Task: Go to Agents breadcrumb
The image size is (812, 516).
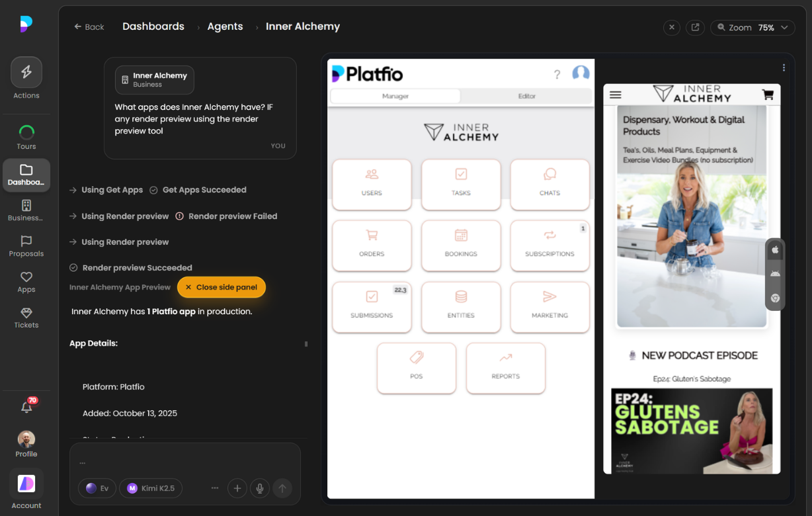Action: [x=225, y=26]
